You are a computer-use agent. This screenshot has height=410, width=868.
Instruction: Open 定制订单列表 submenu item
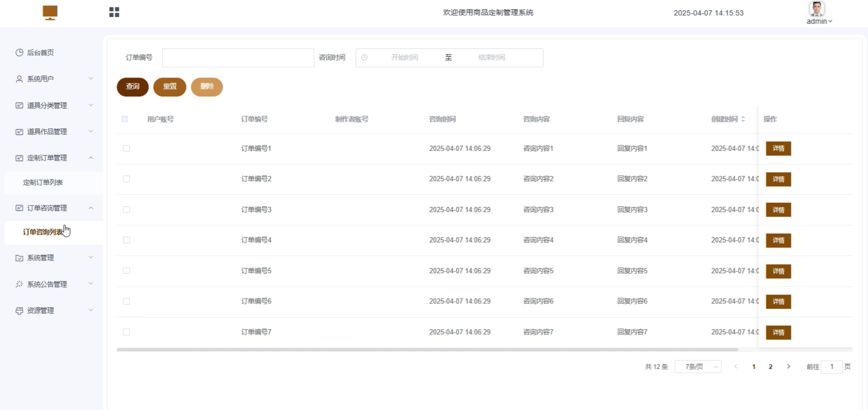(54, 182)
